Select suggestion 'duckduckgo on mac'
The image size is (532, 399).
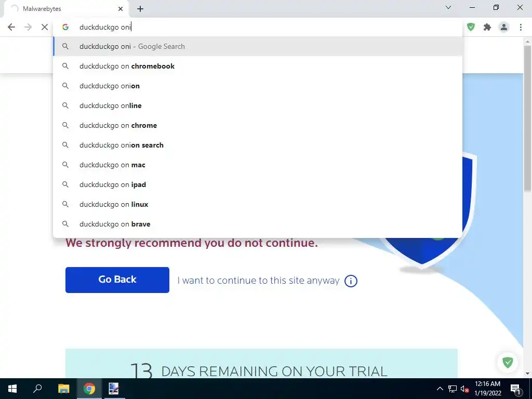coord(258,165)
